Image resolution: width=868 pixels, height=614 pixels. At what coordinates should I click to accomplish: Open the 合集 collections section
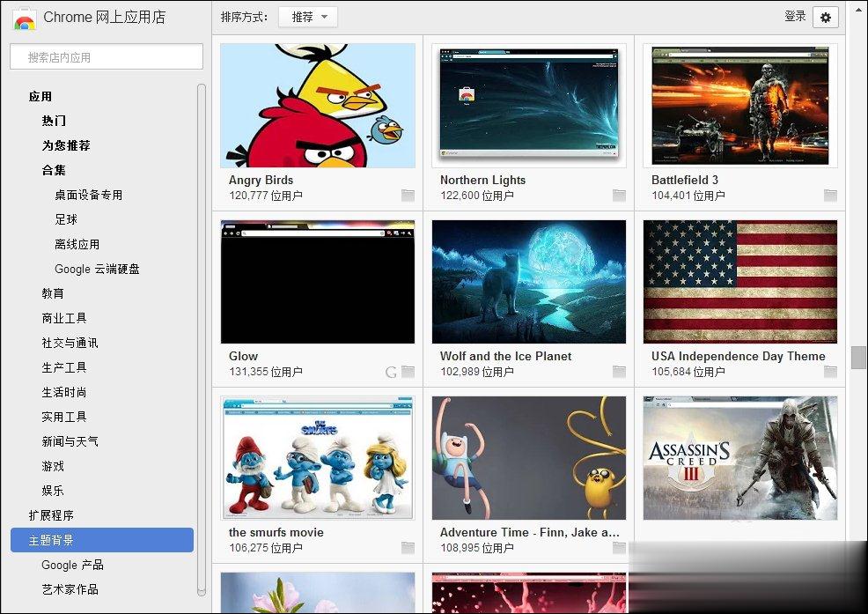[54, 170]
